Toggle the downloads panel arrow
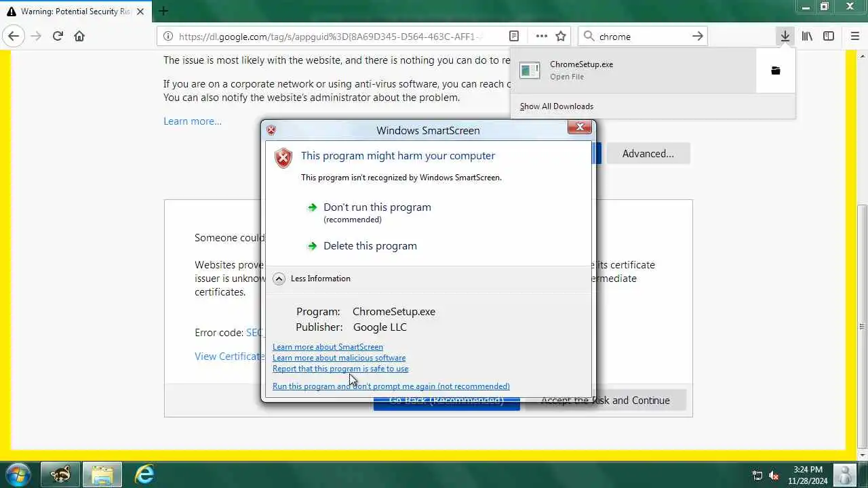 coord(785,37)
